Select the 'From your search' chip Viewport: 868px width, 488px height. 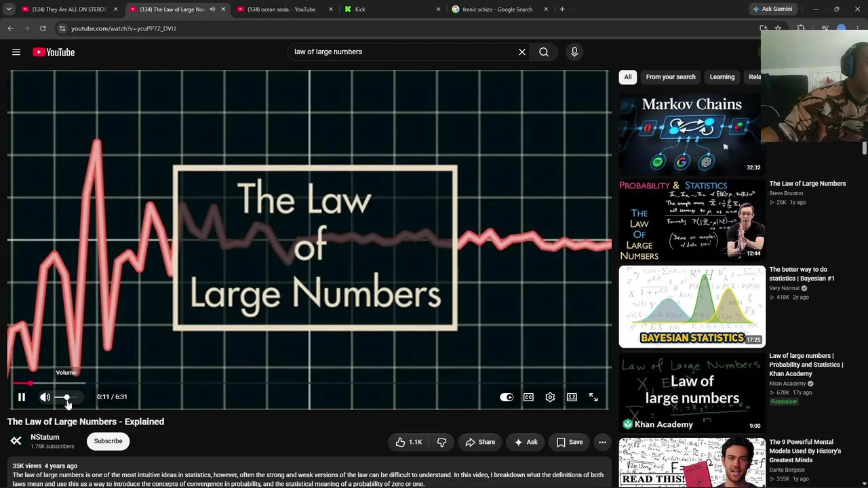tap(671, 77)
